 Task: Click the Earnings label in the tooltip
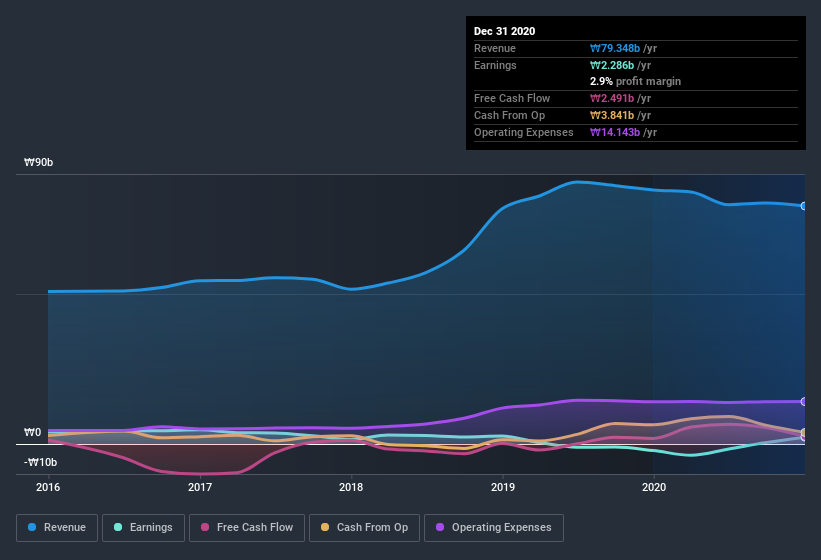pos(495,65)
